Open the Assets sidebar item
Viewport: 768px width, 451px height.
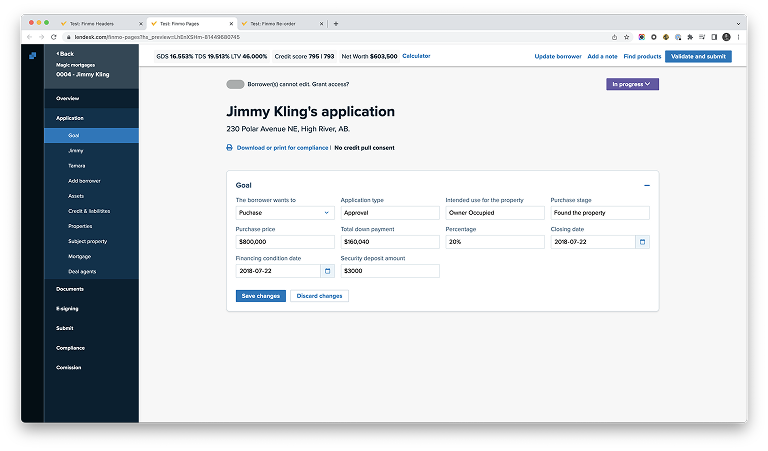(x=92, y=196)
